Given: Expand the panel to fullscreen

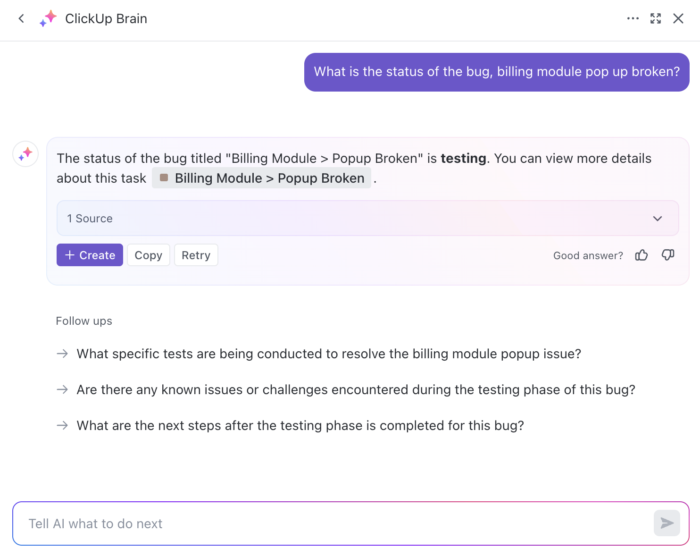Looking at the screenshot, I should [655, 19].
